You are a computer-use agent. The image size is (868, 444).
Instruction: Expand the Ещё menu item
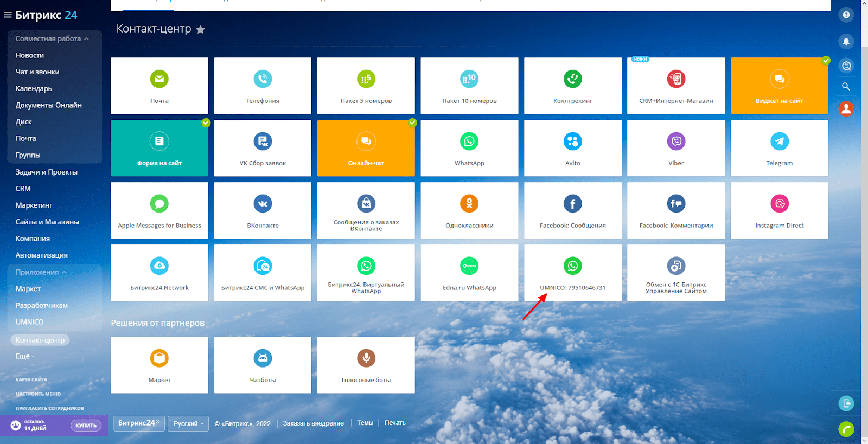pos(24,356)
